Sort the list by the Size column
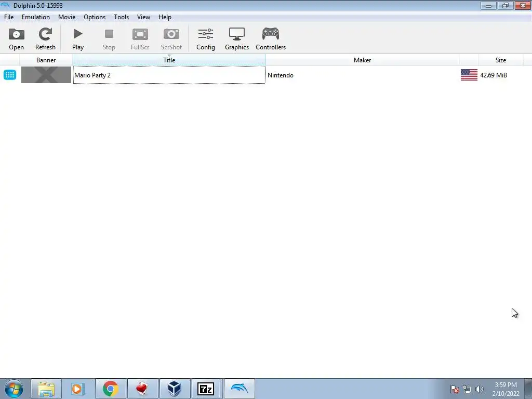Viewport: 532px width, 399px height. pyautogui.click(x=500, y=60)
